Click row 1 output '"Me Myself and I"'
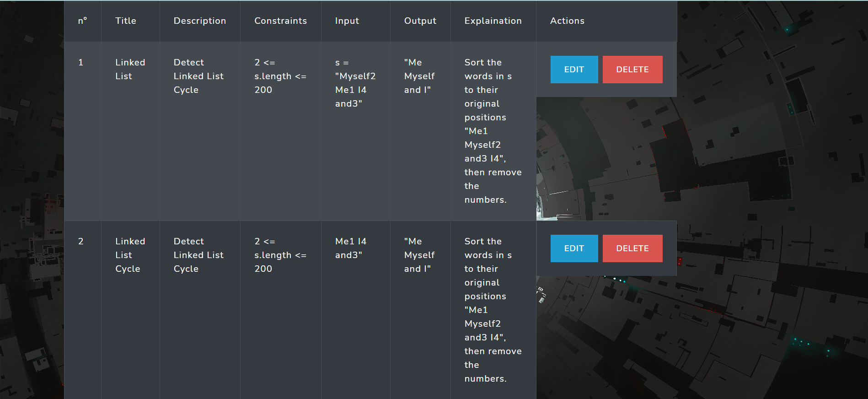Image resolution: width=868 pixels, height=399 pixels. point(419,76)
